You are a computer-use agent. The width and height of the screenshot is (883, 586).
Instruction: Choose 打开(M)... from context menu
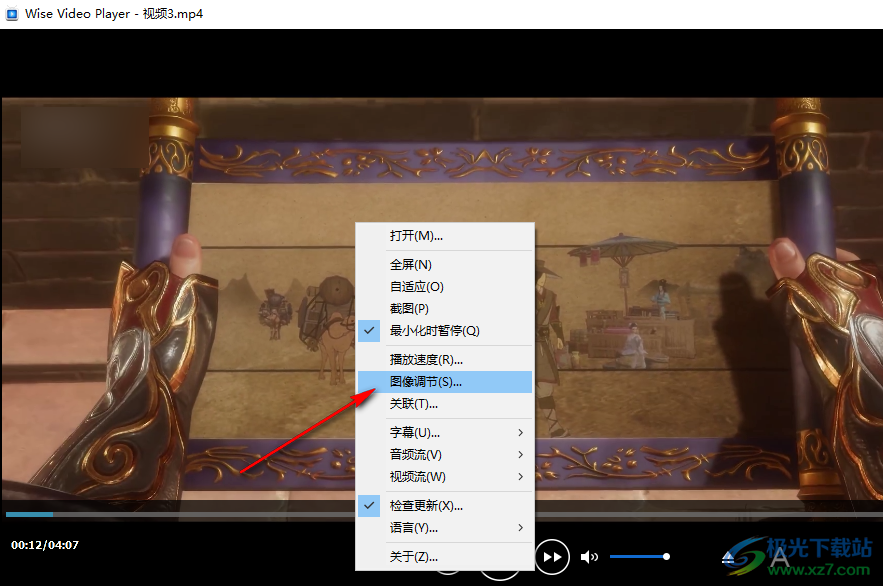point(445,236)
